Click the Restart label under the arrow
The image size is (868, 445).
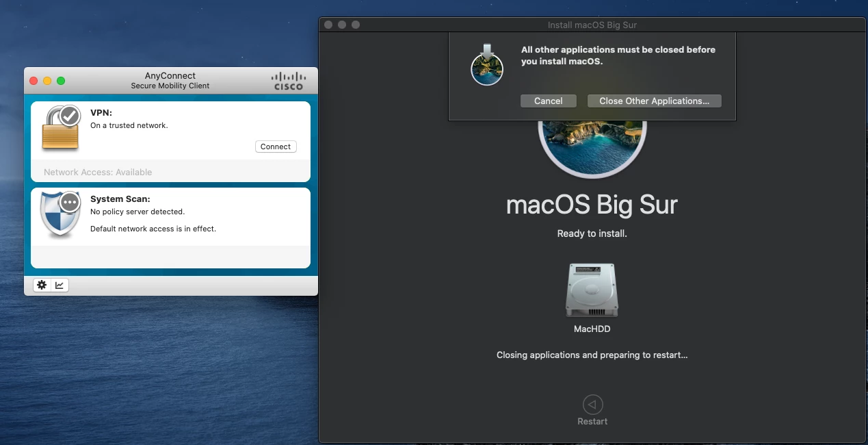592,421
